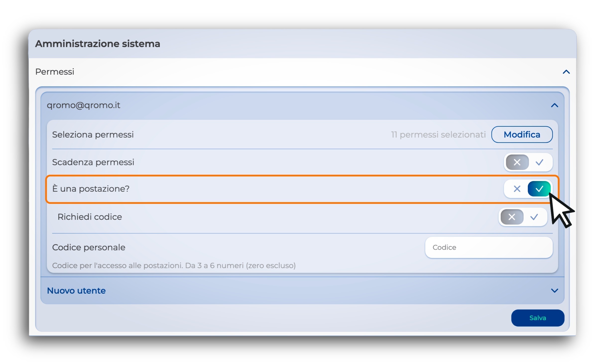
Task: Click the checkmark icon in Scadenza permessi toggle
Action: [539, 162]
